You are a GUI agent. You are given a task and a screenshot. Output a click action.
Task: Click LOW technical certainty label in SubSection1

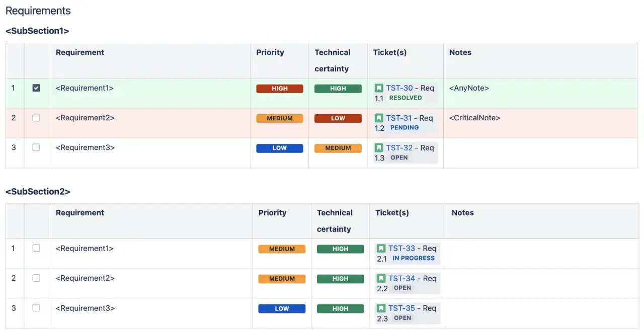(338, 119)
